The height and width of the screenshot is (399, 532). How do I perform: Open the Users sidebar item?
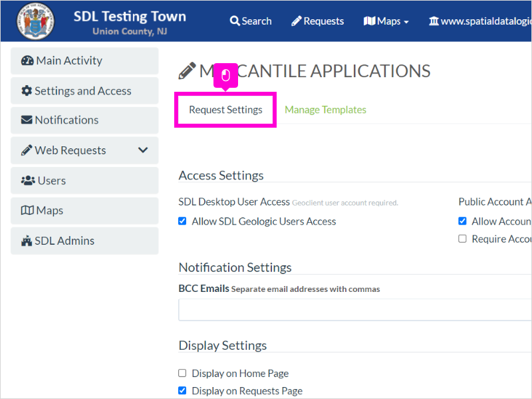tap(84, 180)
